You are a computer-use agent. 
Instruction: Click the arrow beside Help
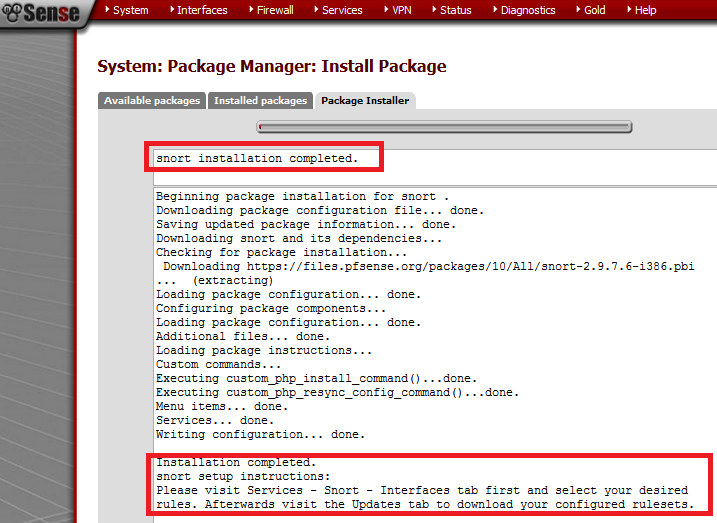[629, 10]
